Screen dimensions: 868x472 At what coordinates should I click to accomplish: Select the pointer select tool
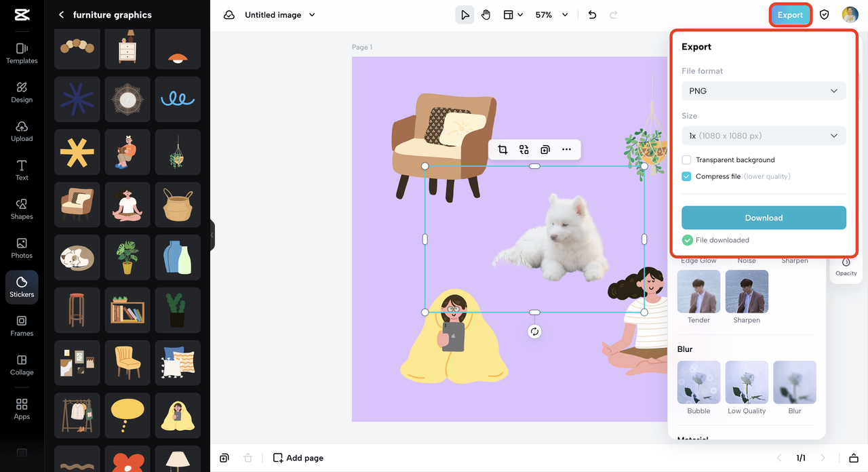465,15
